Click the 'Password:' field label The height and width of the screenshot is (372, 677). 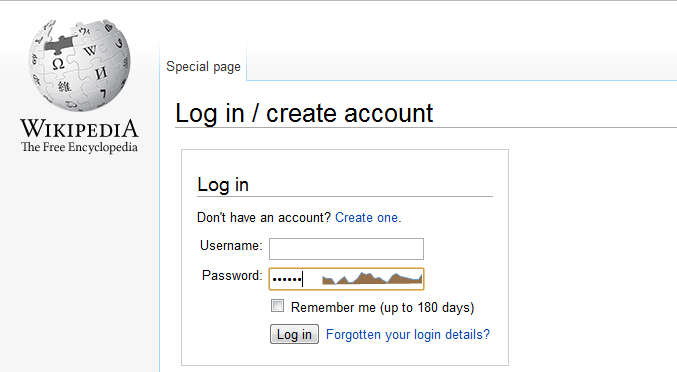pyautogui.click(x=232, y=275)
